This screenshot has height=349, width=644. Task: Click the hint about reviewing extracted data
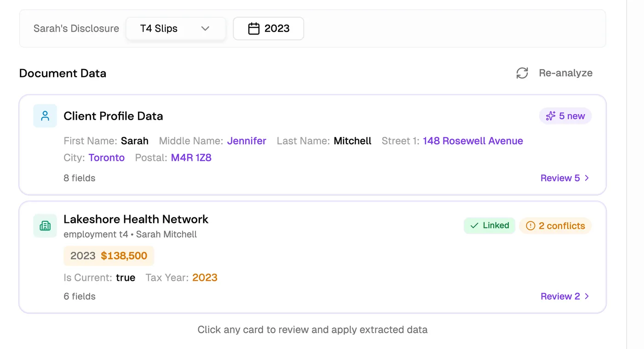pyautogui.click(x=313, y=330)
